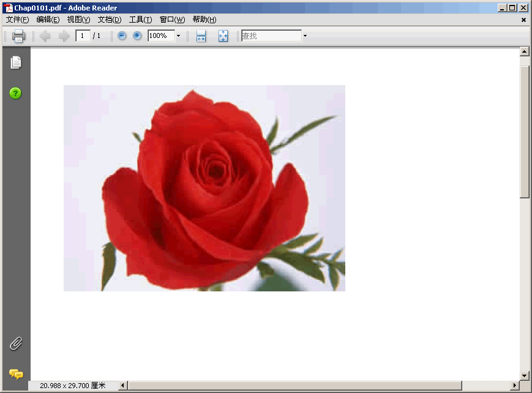The width and height of the screenshot is (532, 393).
Task: Go to next page arrow
Action: coord(64,36)
